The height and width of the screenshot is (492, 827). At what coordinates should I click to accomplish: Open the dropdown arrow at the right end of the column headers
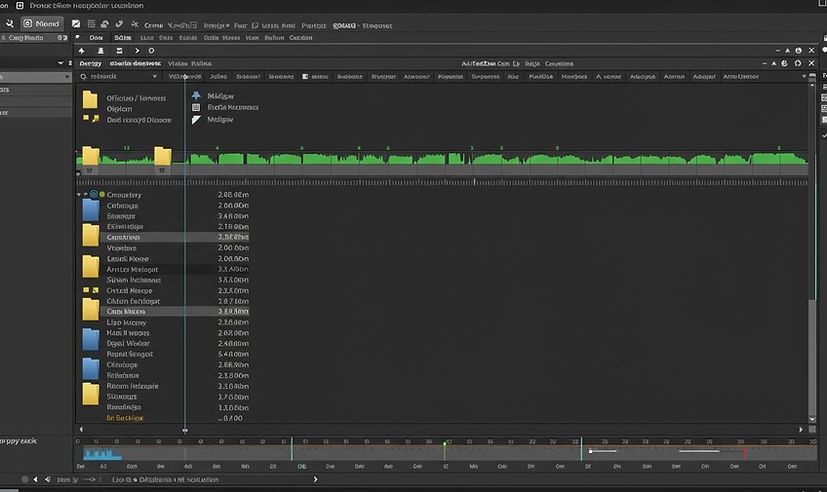tap(804, 76)
